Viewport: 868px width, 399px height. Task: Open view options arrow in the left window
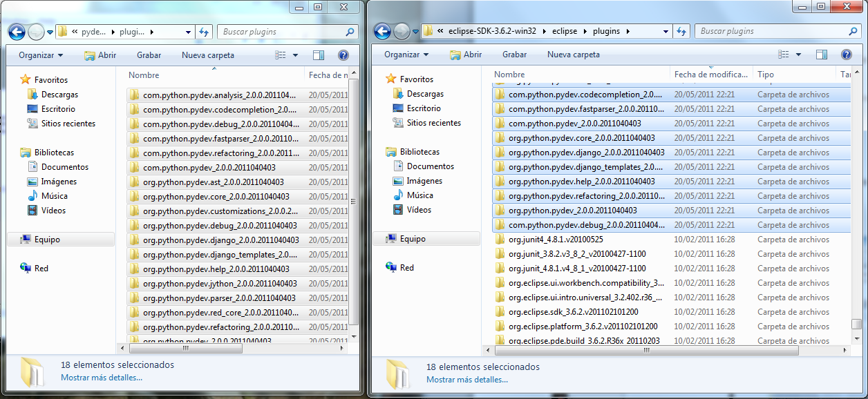tap(295, 55)
